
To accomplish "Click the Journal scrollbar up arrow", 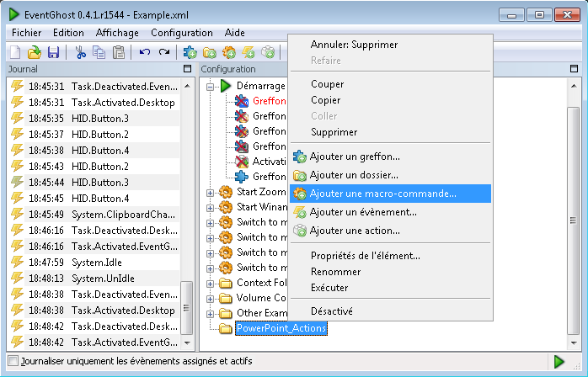I will pyautogui.click(x=187, y=86).
